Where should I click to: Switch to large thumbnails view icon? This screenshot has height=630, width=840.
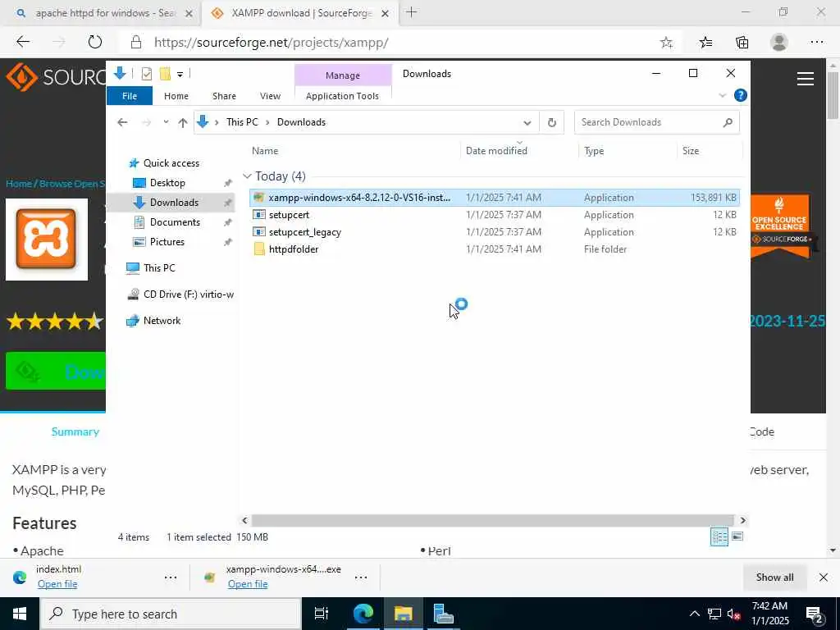tap(737, 536)
